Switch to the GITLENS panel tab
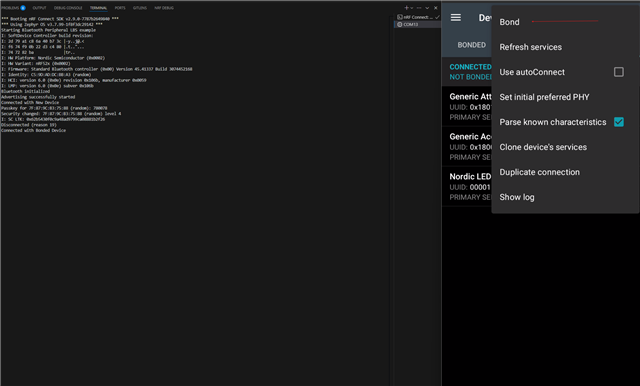Image resolution: width=640 pixels, height=386 pixels. click(x=140, y=8)
